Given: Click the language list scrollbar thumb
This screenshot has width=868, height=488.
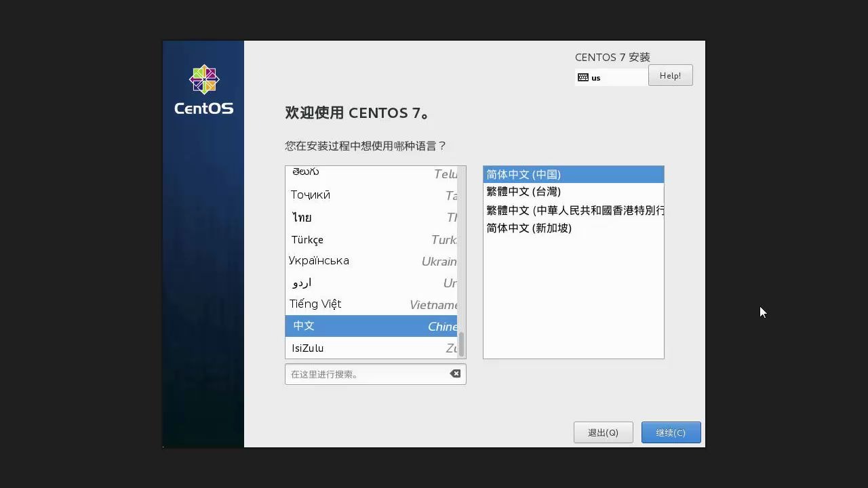Looking at the screenshot, I should (x=462, y=344).
